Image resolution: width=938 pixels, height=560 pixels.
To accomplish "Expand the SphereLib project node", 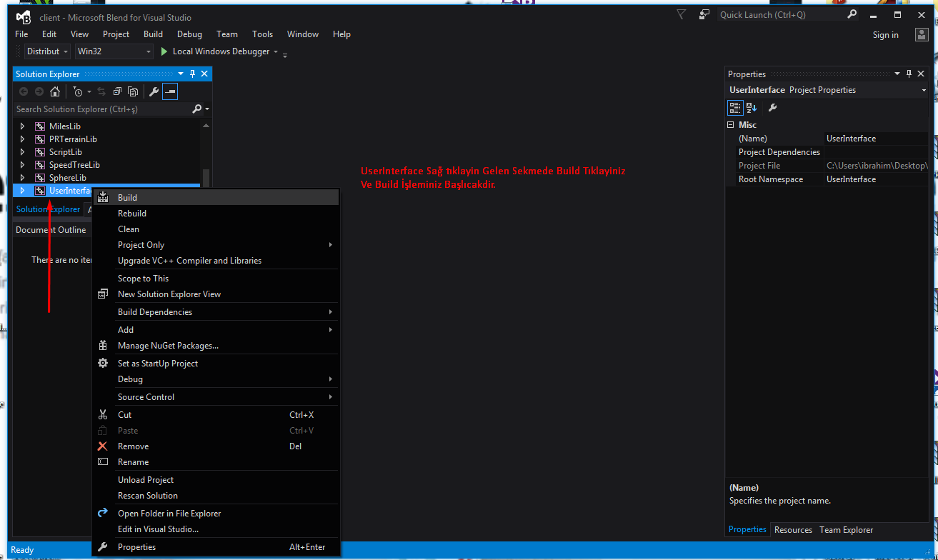I will 22,178.
